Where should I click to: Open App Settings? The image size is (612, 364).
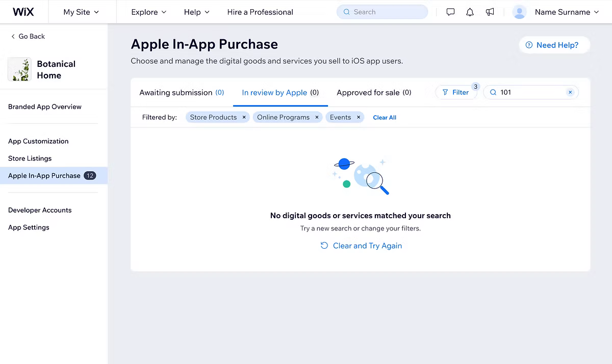(x=29, y=227)
